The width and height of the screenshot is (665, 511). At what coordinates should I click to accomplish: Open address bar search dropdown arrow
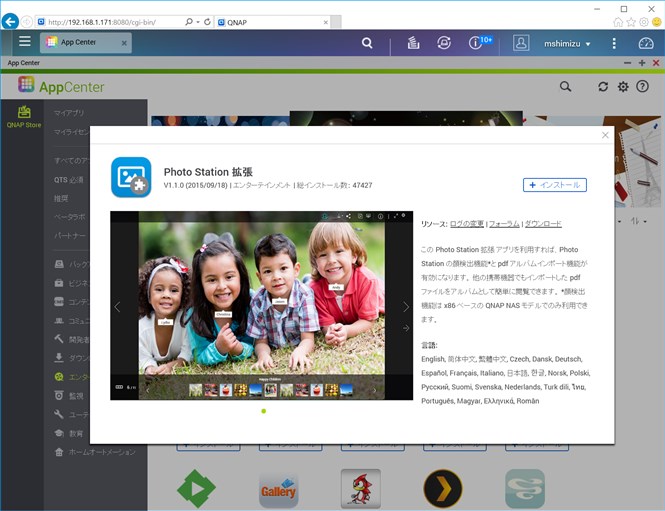[198, 22]
